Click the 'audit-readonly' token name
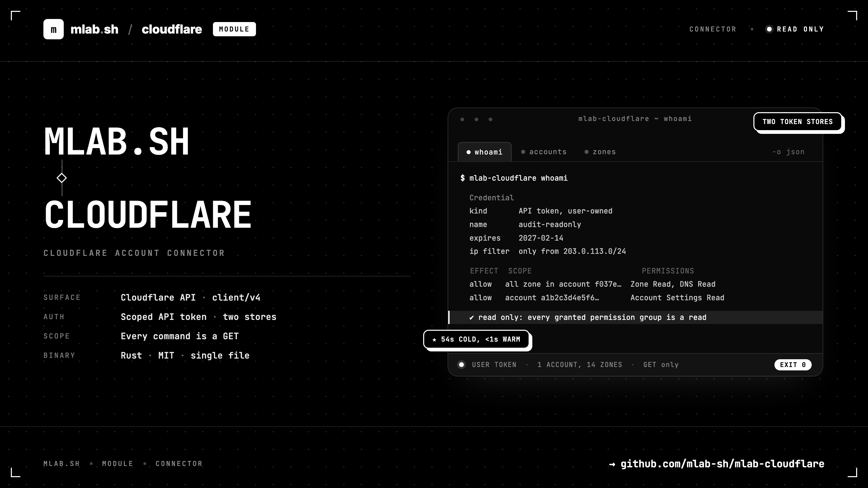868x488 pixels. tap(550, 224)
